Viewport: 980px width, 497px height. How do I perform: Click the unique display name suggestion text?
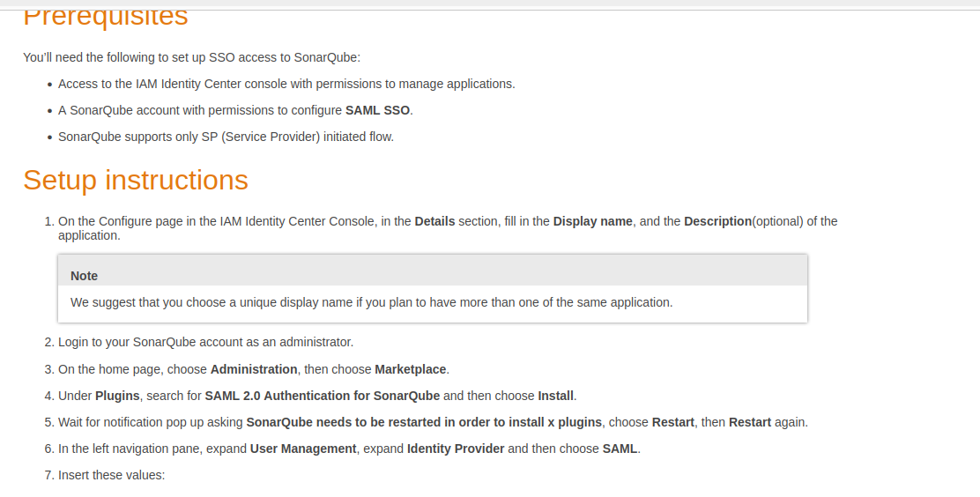(x=371, y=302)
